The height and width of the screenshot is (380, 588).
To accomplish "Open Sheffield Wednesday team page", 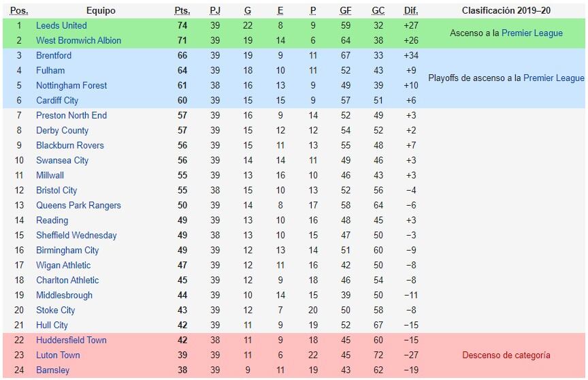I will point(76,236).
